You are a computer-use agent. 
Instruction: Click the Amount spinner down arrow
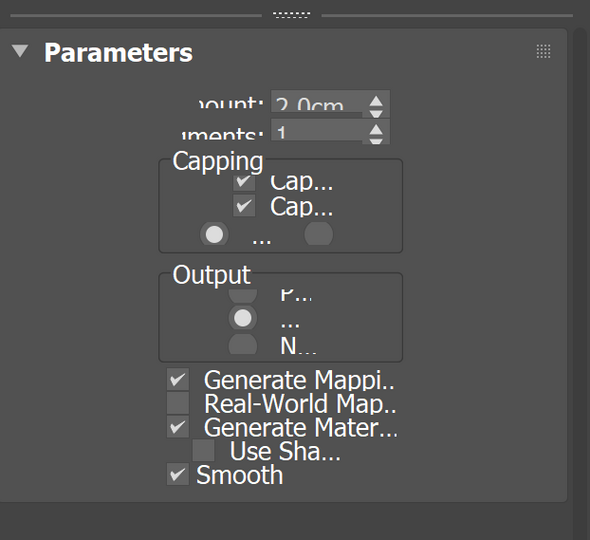[376, 114]
